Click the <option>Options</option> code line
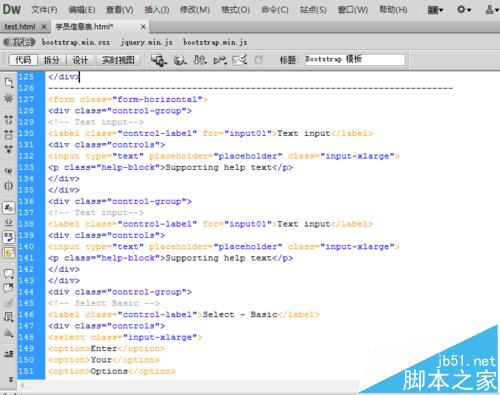 click(x=112, y=371)
